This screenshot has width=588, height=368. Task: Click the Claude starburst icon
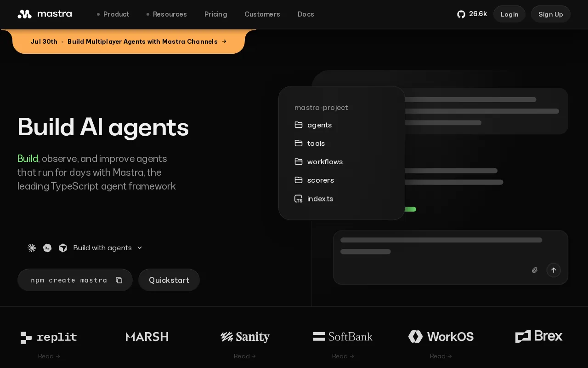[32, 248]
